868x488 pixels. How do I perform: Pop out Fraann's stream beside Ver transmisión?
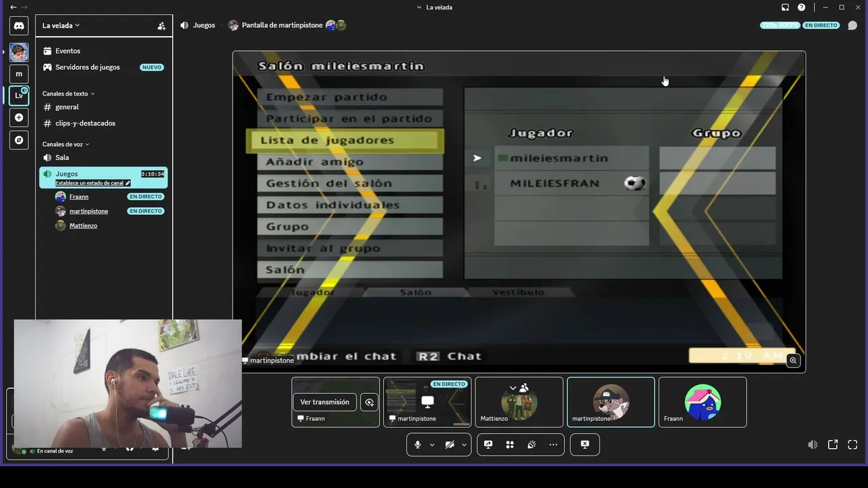pyautogui.click(x=369, y=402)
